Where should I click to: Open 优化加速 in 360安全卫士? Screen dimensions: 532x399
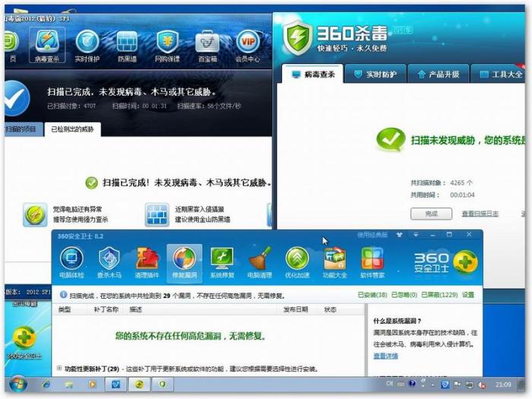pos(297,263)
